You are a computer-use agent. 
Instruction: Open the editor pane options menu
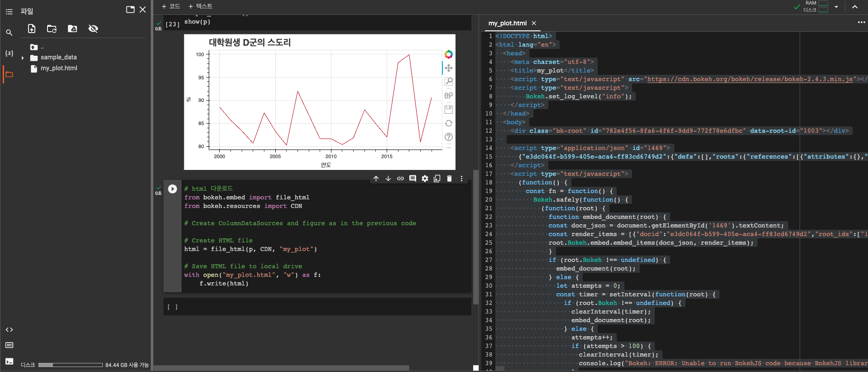tap(861, 22)
